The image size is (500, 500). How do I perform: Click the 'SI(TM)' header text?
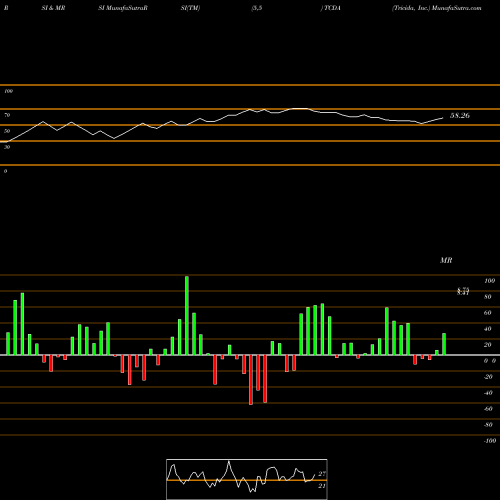(190, 8)
